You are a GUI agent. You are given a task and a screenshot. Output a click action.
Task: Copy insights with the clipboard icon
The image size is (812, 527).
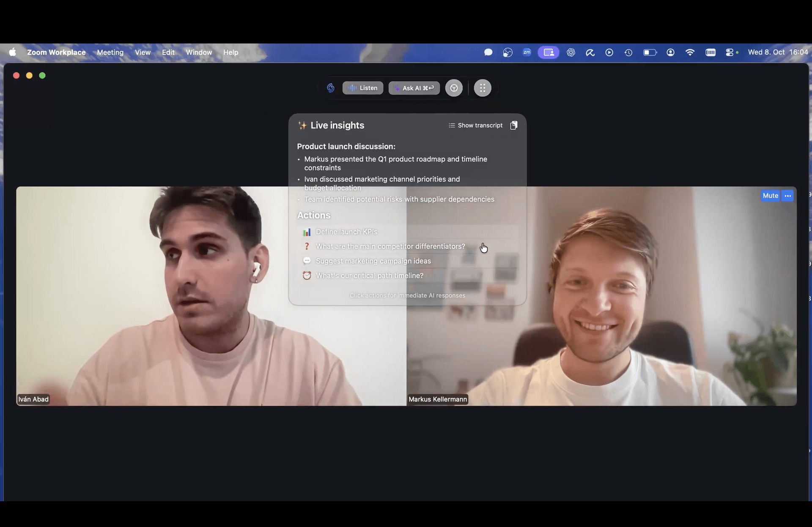tap(514, 126)
